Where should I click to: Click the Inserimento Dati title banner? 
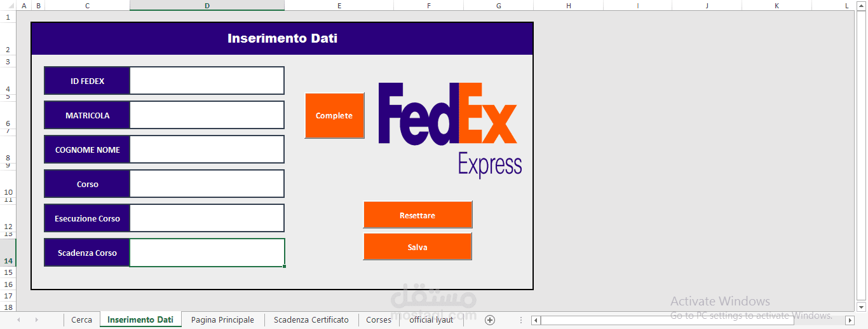(282, 38)
